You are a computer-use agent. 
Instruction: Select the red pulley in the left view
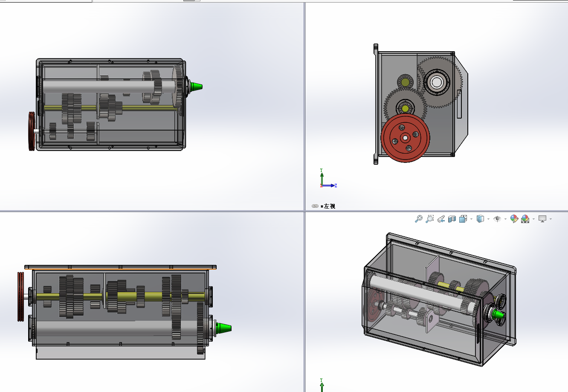point(405,137)
